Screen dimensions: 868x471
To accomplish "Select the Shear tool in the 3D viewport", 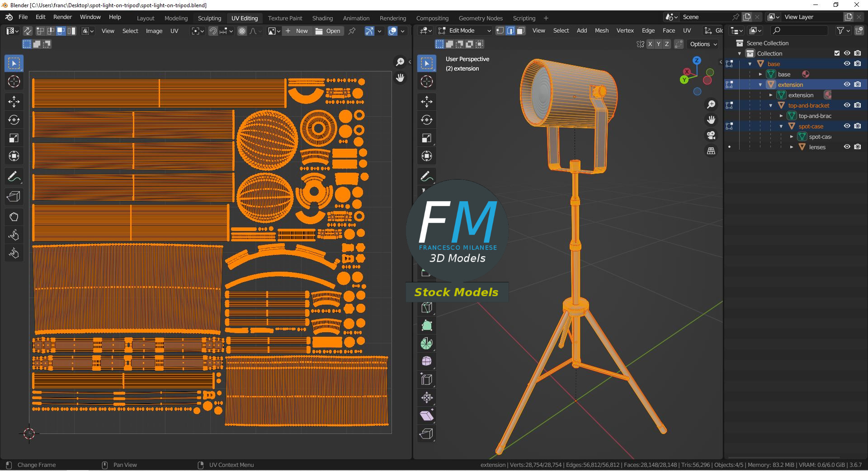I will [x=426, y=416].
